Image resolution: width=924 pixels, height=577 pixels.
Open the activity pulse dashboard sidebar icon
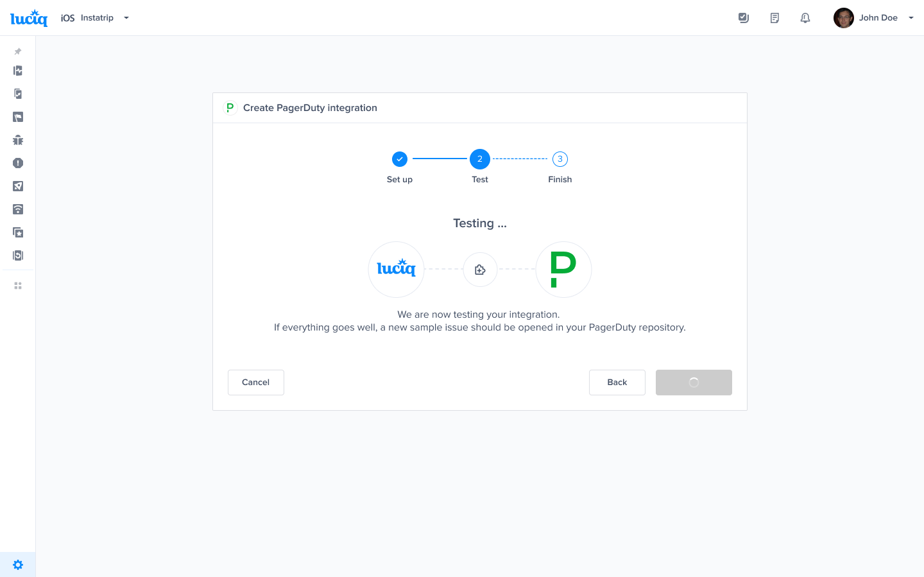click(18, 71)
